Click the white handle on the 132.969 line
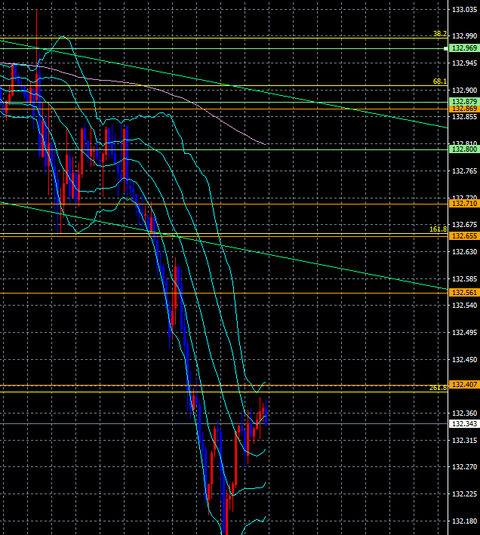The image size is (480, 535). click(x=446, y=49)
